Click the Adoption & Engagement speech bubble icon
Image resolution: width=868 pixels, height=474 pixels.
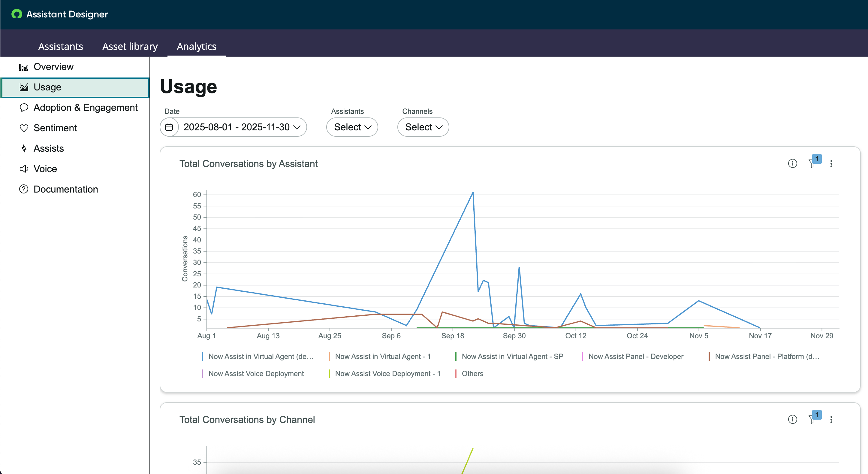click(x=24, y=108)
